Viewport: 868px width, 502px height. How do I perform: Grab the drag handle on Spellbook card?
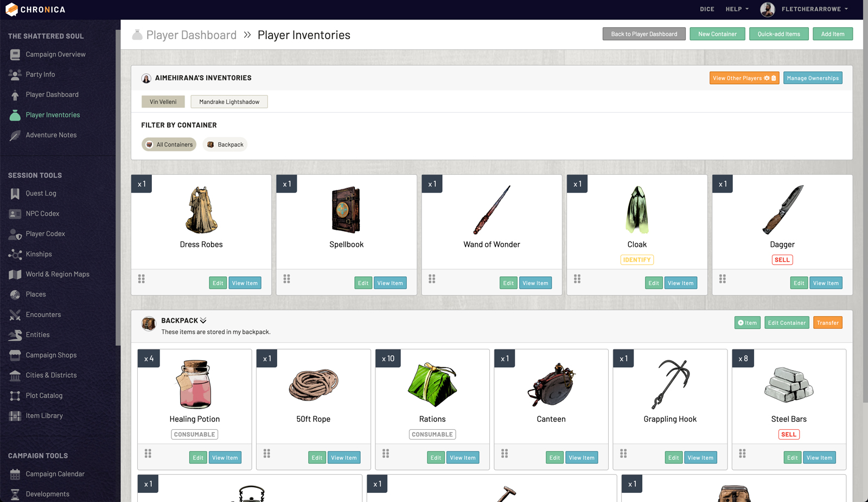click(x=286, y=279)
